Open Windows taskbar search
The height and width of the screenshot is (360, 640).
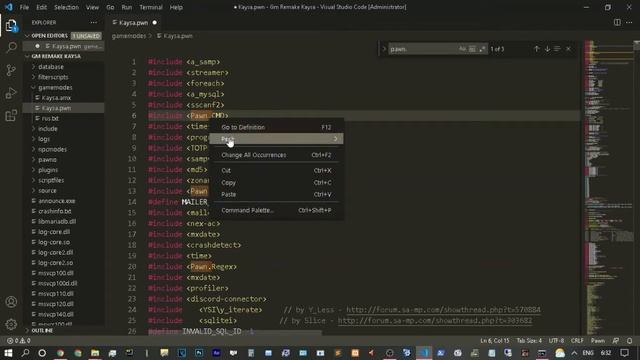coord(25,353)
